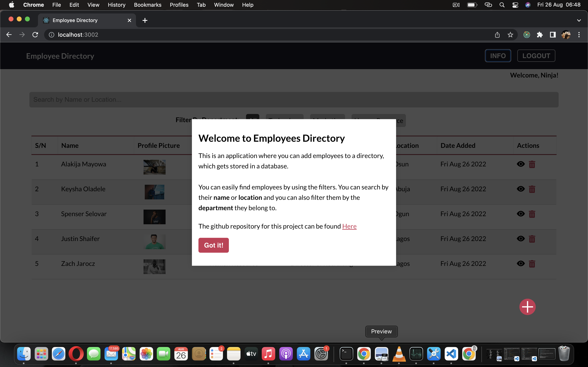Image resolution: width=588 pixels, height=367 pixels.
Task: Open Spotlight search from the menu bar
Action: [x=502, y=5]
